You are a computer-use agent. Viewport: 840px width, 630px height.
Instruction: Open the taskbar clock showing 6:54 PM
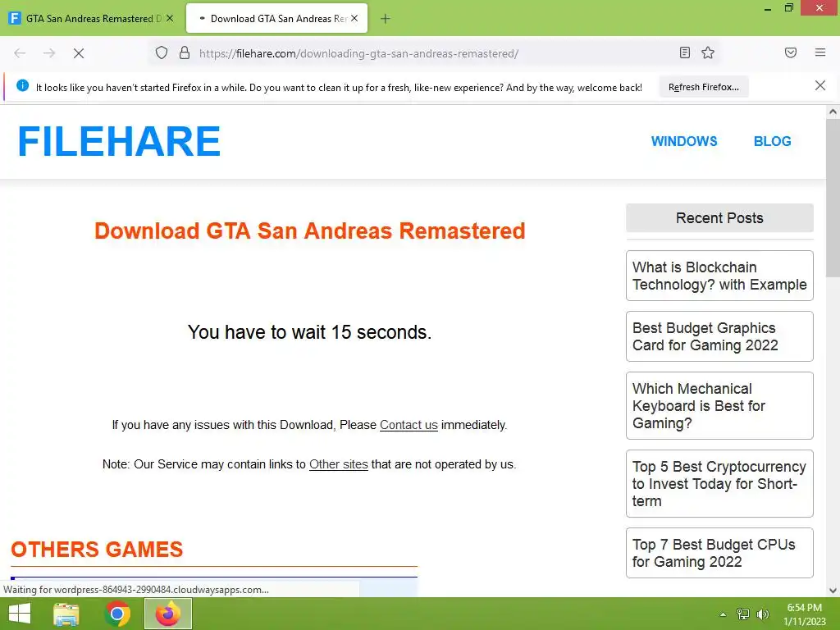coord(805,614)
